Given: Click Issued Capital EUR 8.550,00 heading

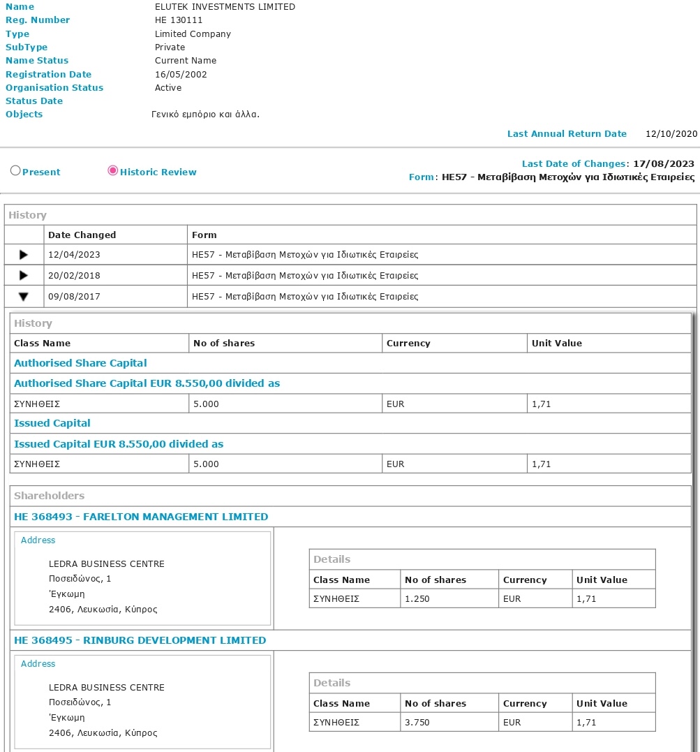Looking at the screenshot, I should [119, 444].
